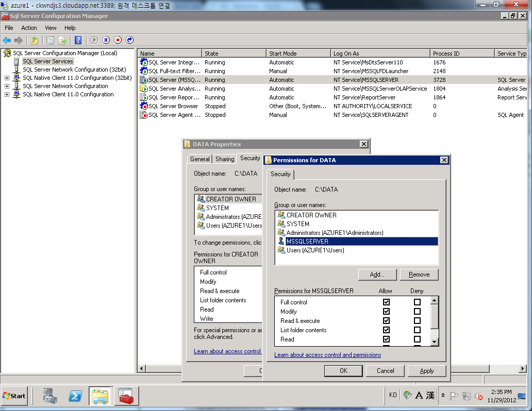This screenshot has height=411, width=532.
Task: Click the Restart Service toolbar icon
Action: (x=129, y=40)
